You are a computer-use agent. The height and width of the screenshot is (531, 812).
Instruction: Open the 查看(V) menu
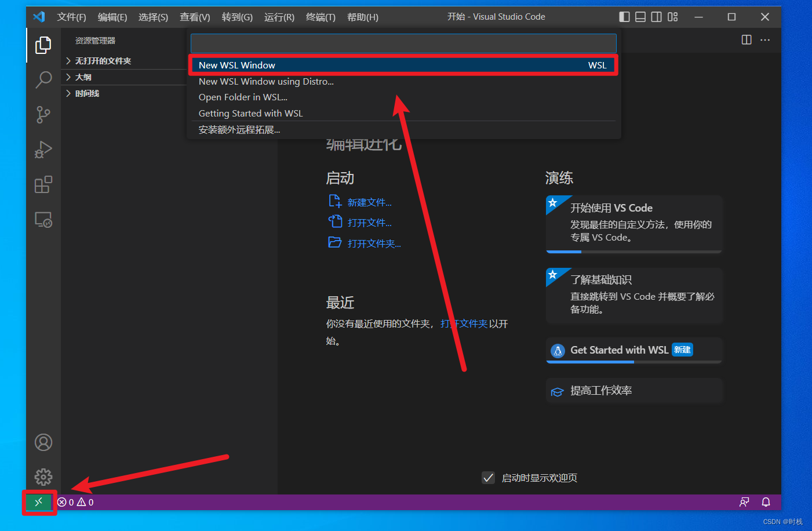pos(195,17)
